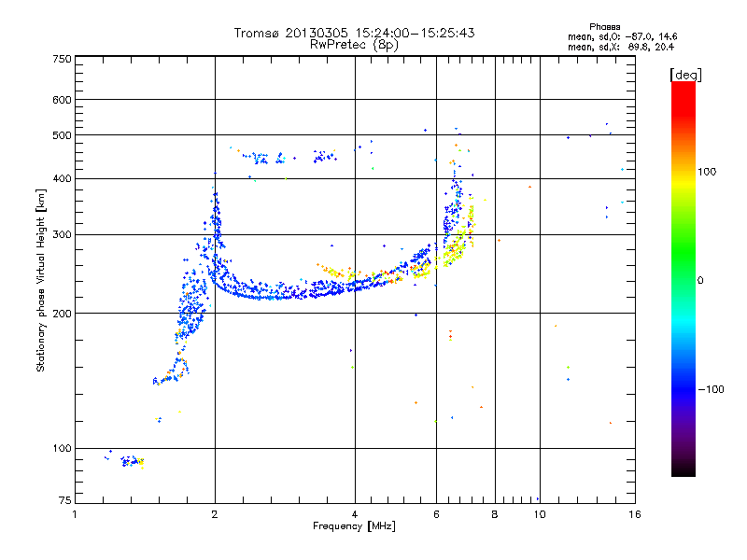Click the colorbar '-100' tick label

click(x=711, y=389)
